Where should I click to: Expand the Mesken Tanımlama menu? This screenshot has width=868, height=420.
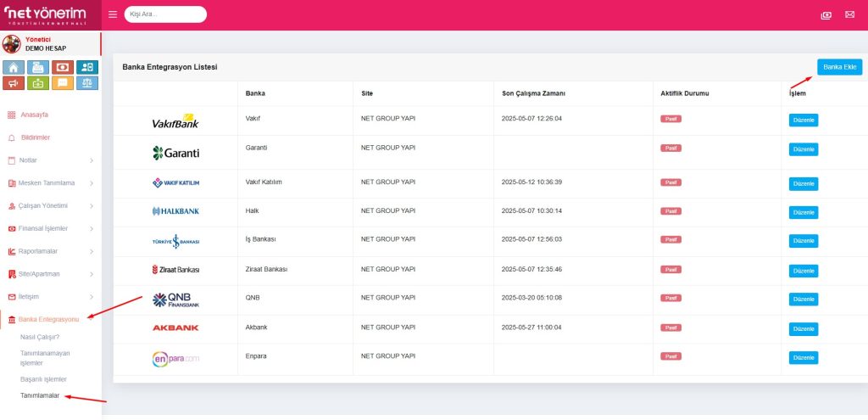(x=49, y=182)
